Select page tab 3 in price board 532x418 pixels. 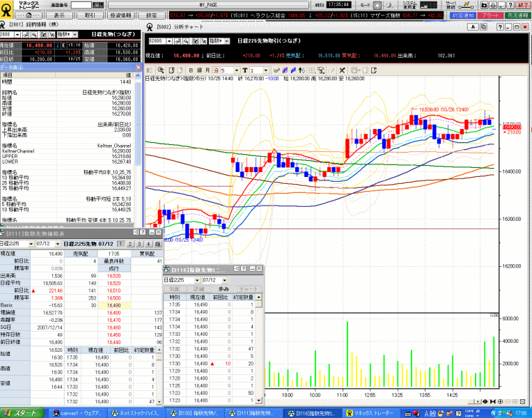(x=139, y=244)
